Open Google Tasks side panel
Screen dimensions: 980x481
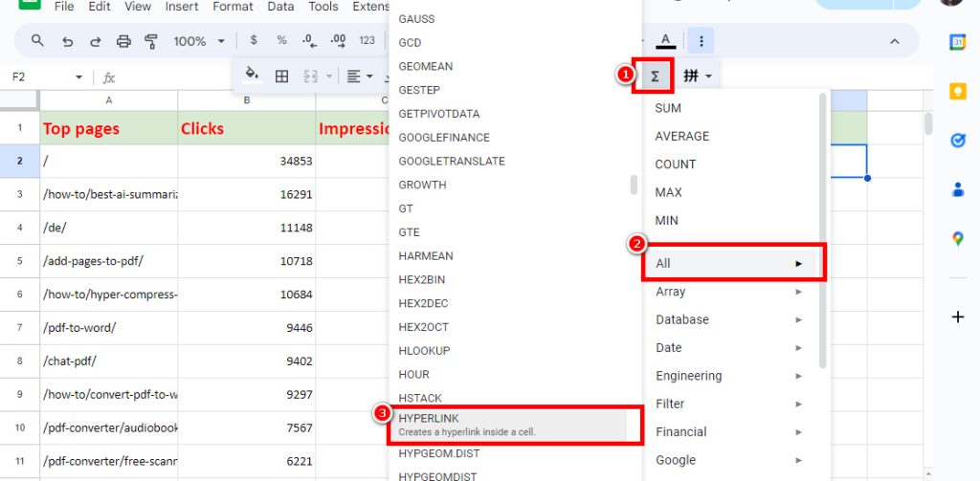pos(957,141)
